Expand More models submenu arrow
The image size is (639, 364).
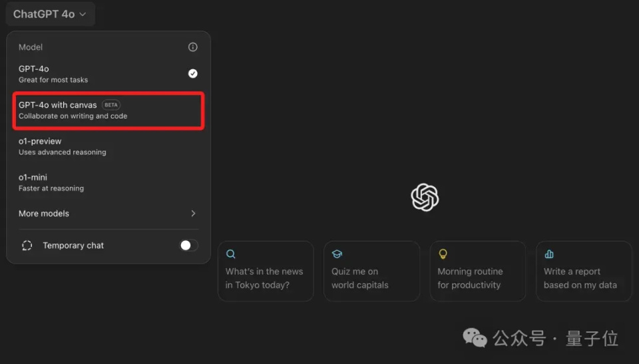pyautogui.click(x=193, y=214)
